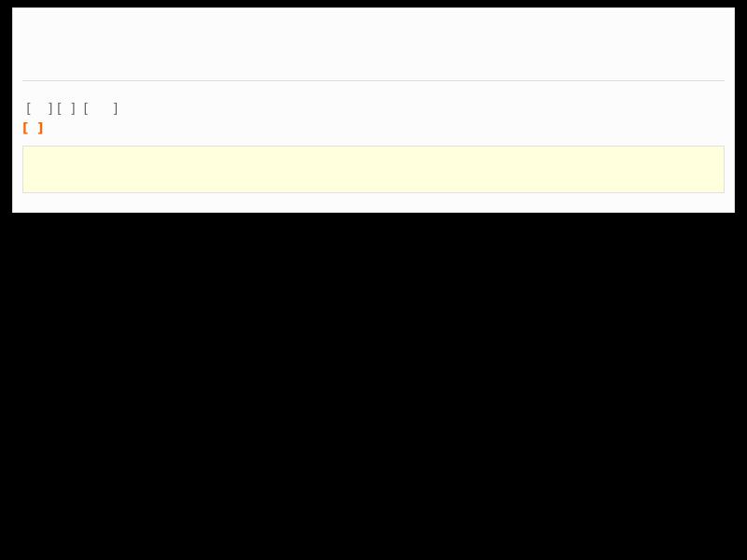Click the border of the yellow box
Viewport: 747px width, 560px height.
click(373, 147)
